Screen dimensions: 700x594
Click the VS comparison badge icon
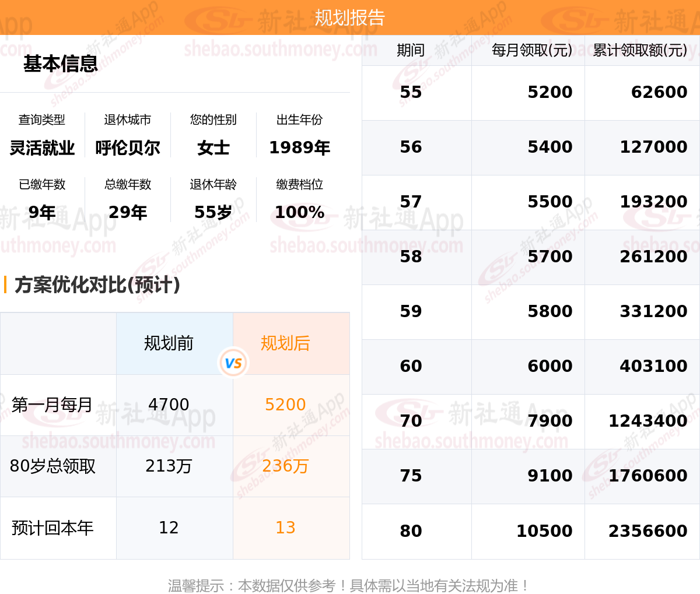coord(233,363)
